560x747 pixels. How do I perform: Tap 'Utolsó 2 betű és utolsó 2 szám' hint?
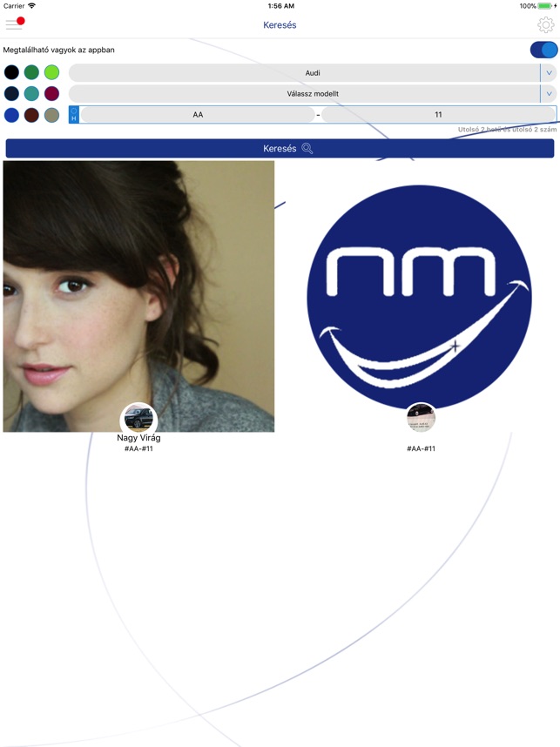pyautogui.click(x=507, y=129)
